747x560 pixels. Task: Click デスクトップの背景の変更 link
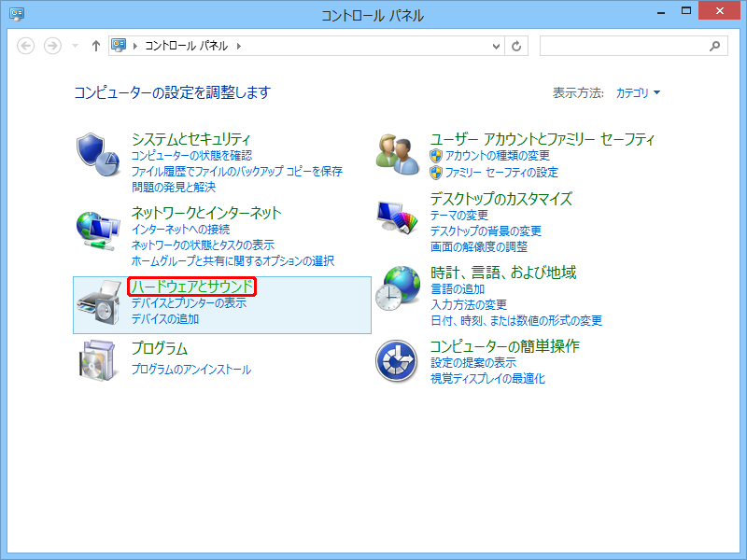(486, 231)
